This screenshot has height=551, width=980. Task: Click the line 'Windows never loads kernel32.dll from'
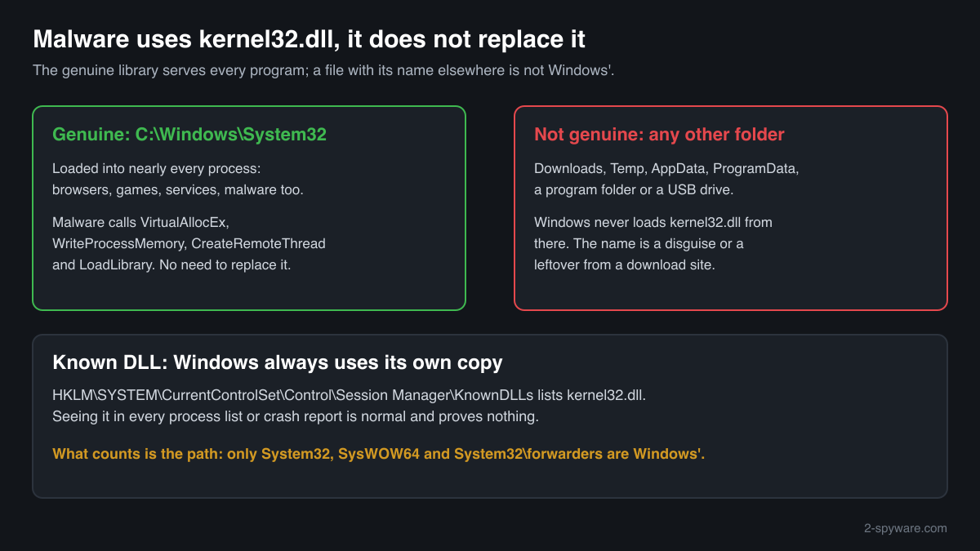pyautogui.click(x=653, y=222)
